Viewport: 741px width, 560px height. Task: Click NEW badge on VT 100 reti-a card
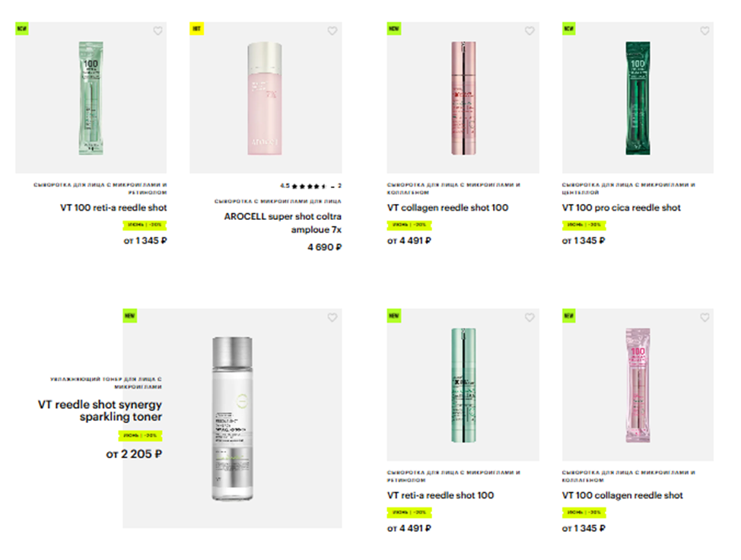tap(22, 29)
